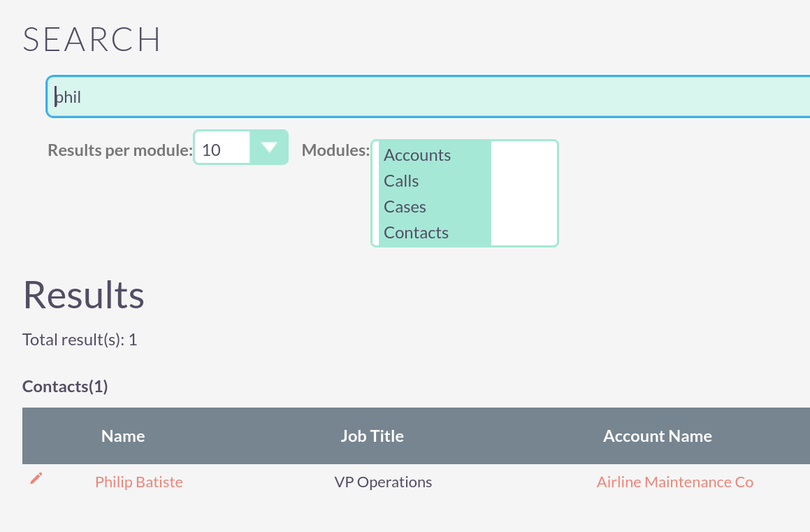
Task: Open the Philip Batiste contact link
Action: [139, 482]
